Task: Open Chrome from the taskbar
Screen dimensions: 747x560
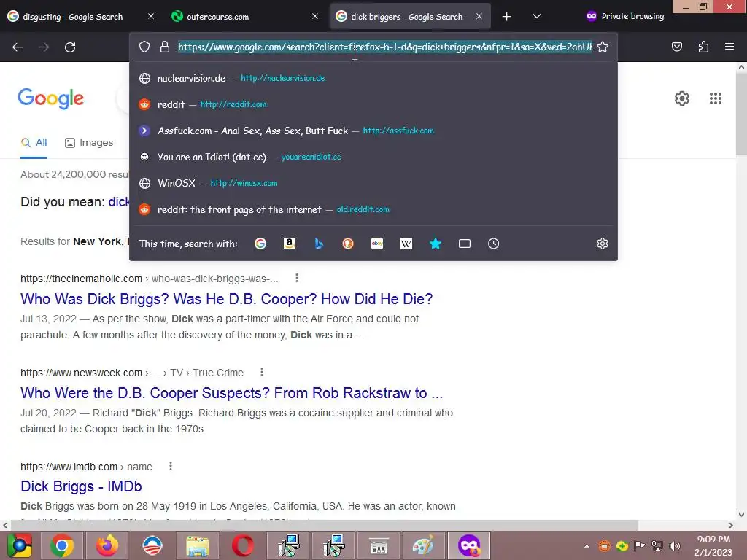Action: point(62,545)
